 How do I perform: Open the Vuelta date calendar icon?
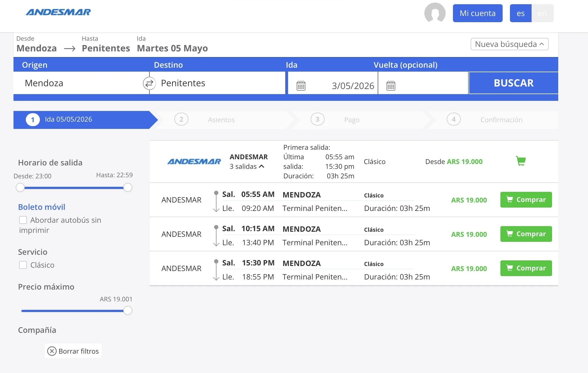pyautogui.click(x=391, y=86)
